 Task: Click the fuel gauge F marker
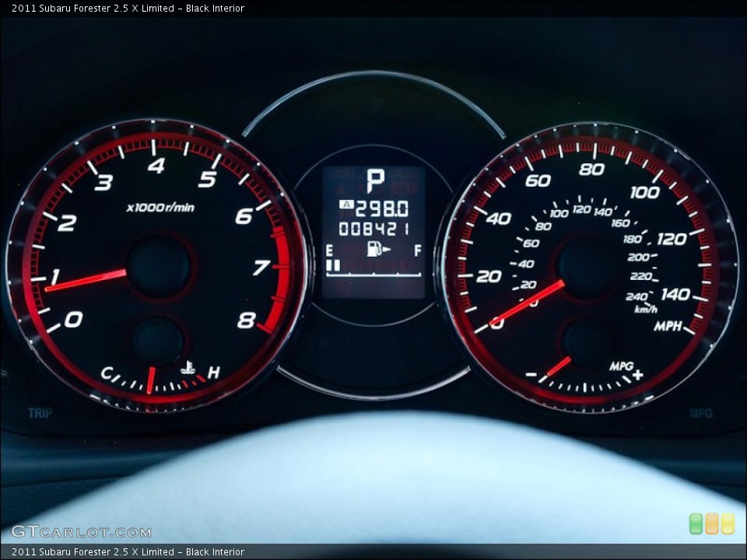[417, 250]
